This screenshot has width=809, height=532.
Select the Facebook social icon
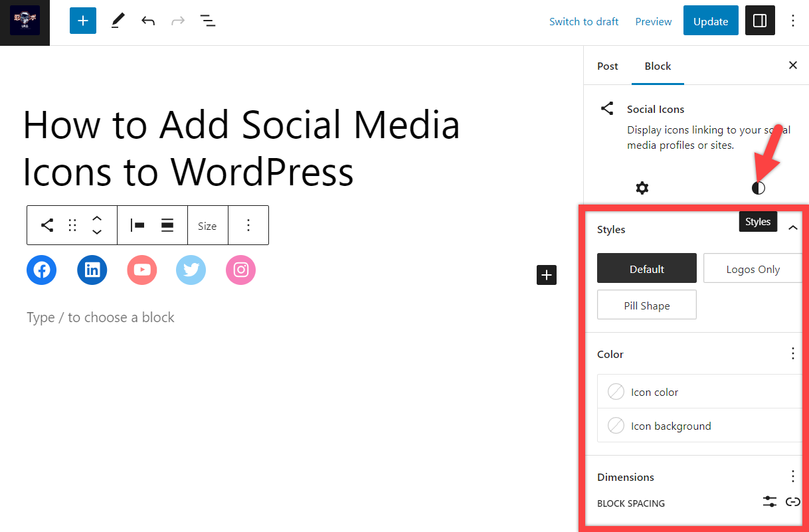pyautogui.click(x=42, y=270)
